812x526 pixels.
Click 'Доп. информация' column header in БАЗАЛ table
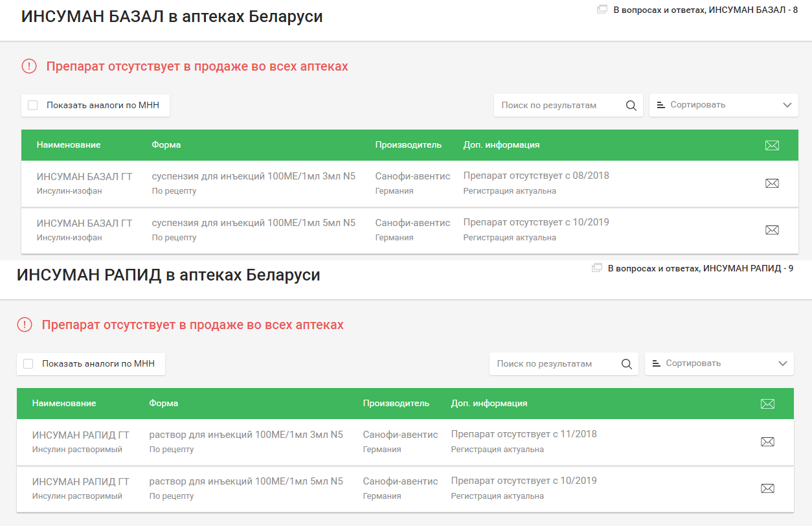tap(501, 144)
